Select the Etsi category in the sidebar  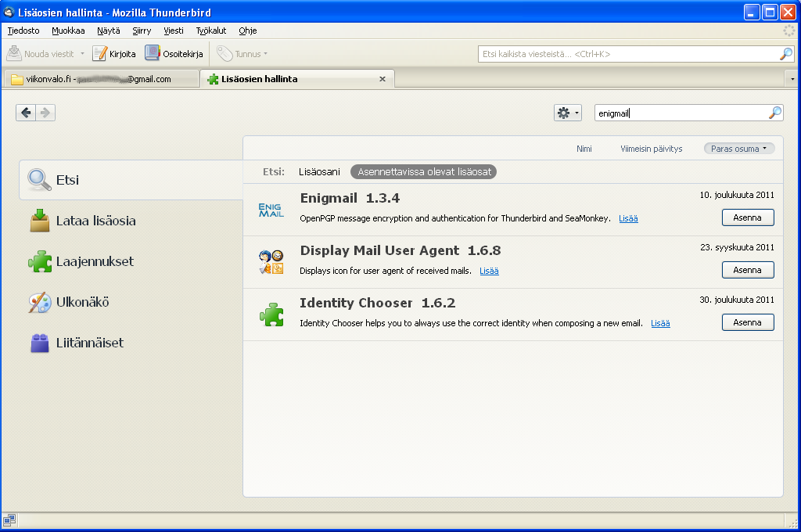[x=131, y=180]
